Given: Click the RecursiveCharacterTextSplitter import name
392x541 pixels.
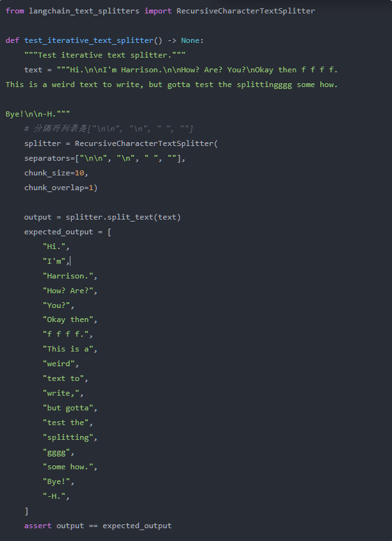Looking at the screenshot, I should point(246,11).
